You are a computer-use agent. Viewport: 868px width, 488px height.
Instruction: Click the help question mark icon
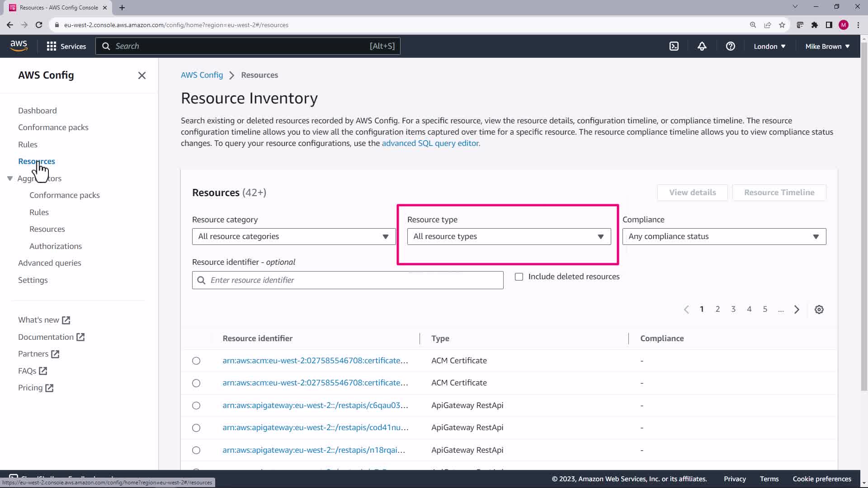pos(730,46)
